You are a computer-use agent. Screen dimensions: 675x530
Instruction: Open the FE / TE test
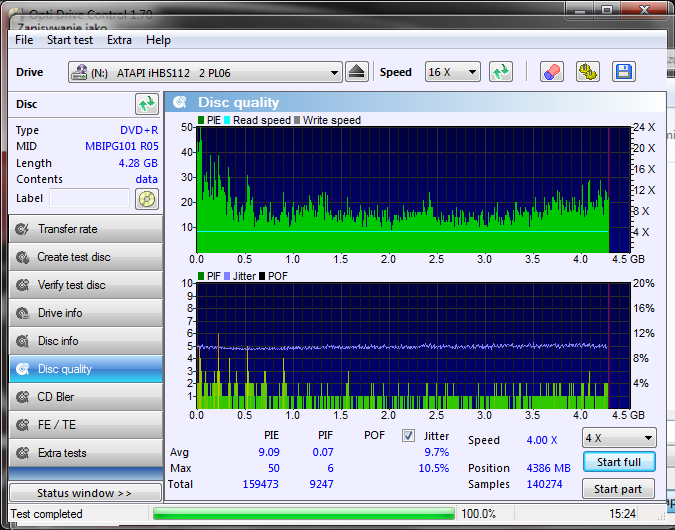[x=86, y=425]
